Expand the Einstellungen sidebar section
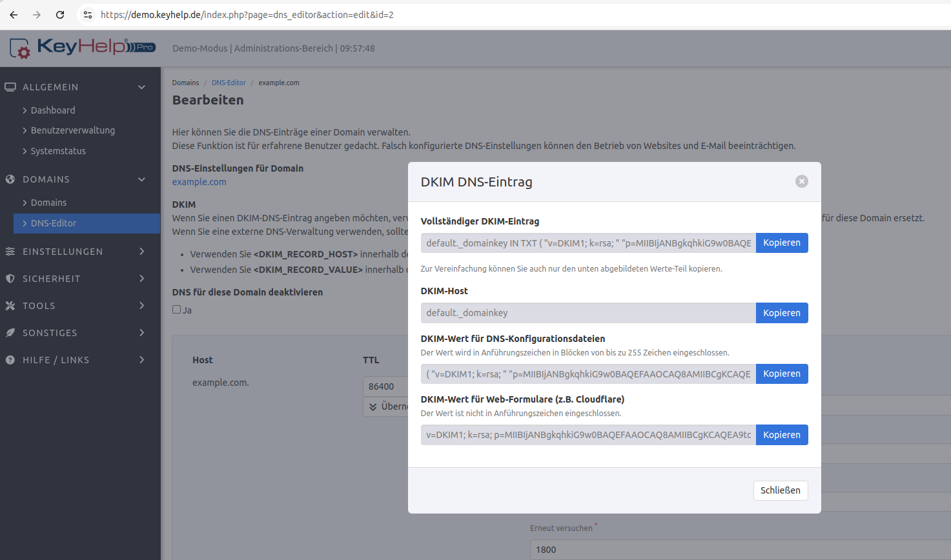 coord(141,252)
